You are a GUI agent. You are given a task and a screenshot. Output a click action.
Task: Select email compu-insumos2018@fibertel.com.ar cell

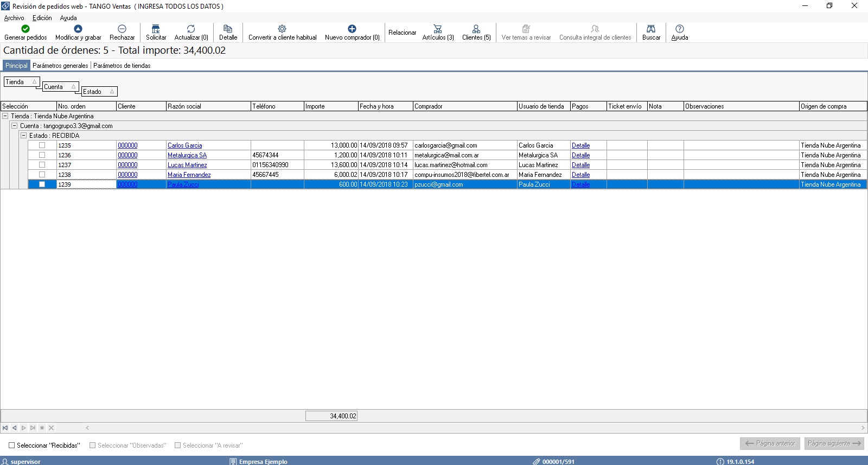(465, 175)
